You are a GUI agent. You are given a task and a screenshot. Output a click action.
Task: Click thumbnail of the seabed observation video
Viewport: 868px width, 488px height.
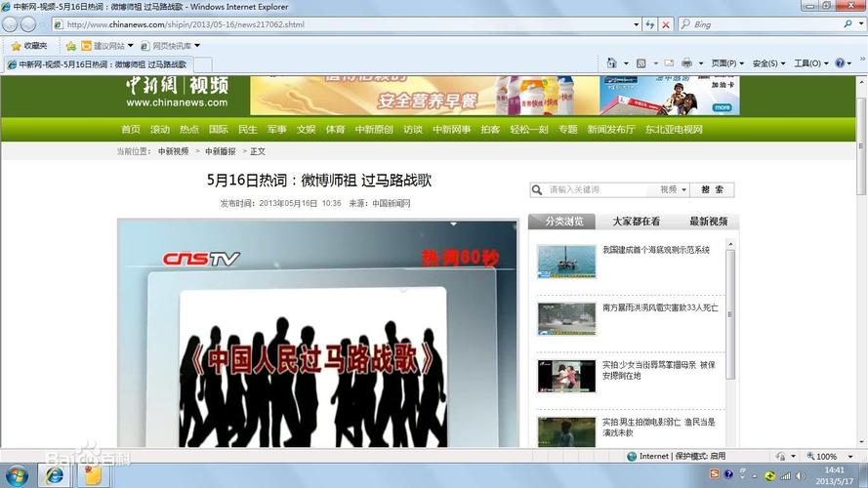[566, 262]
